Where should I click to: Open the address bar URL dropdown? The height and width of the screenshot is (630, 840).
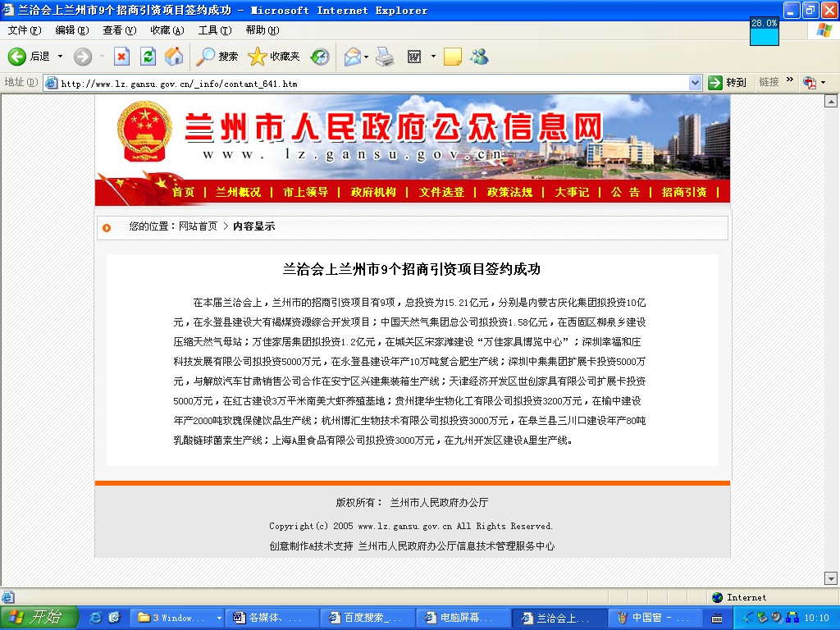click(x=695, y=83)
